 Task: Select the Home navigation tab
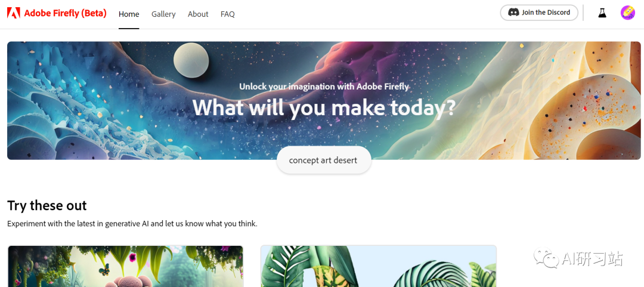tap(129, 14)
